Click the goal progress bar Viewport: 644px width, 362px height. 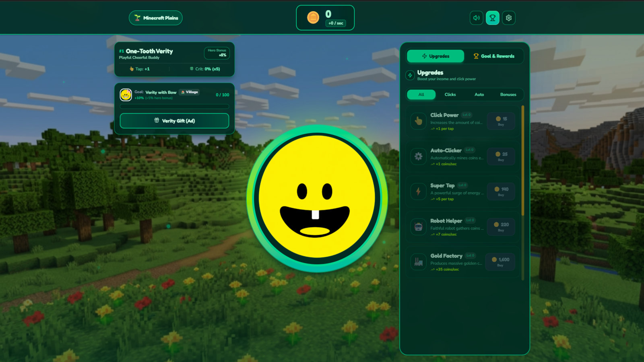(x=174, y=107)
